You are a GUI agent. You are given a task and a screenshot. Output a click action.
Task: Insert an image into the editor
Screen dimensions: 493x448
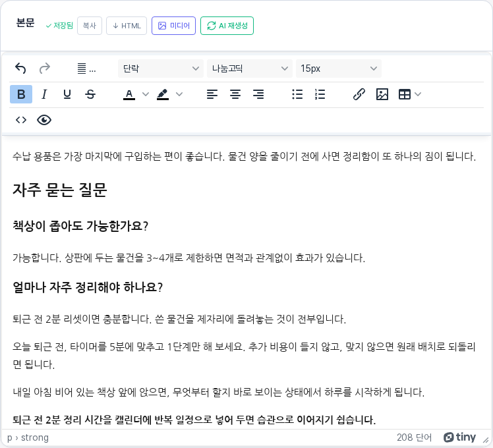click(382, 94)
